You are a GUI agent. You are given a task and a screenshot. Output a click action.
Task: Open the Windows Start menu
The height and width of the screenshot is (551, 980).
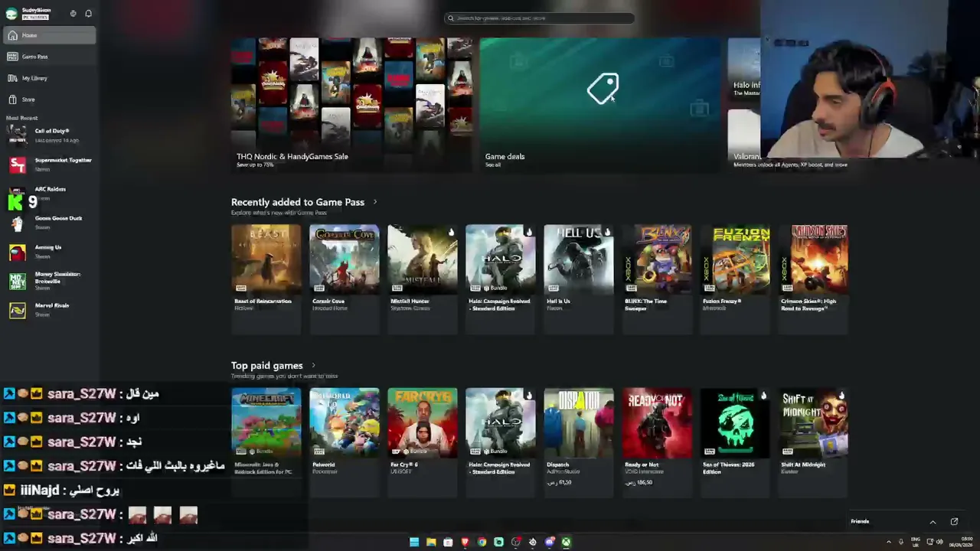click(414, 543)
